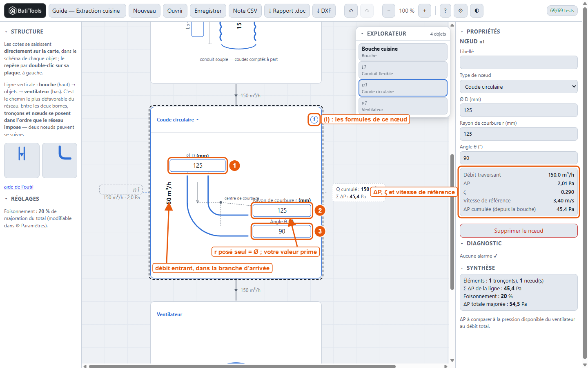
Task: Select n1 Coude circulaire in the explorer
Action: (x=403, y=88)
